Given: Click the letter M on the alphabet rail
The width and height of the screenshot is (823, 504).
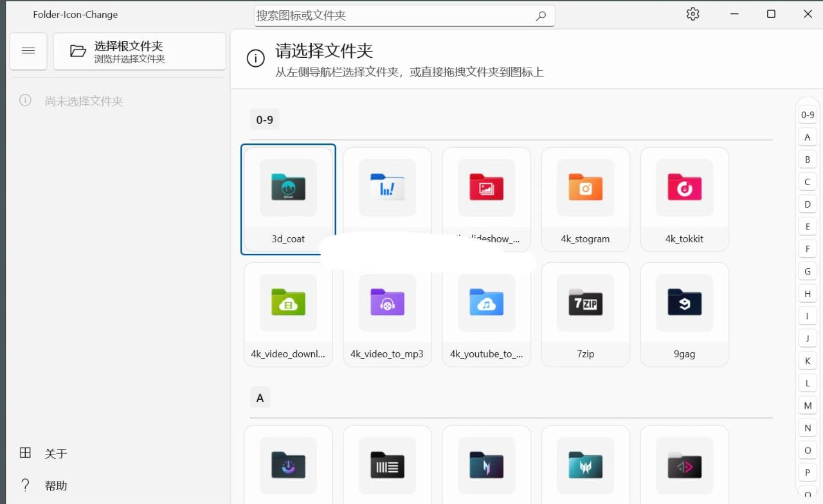Looking at the screenshot, I should click(x=807, y=405).
